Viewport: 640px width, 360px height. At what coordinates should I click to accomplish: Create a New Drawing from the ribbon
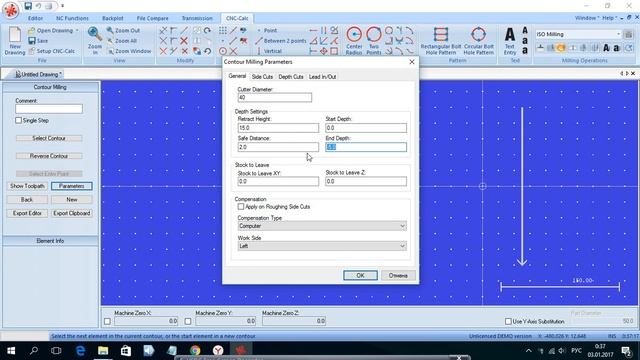tap(15, 40)
